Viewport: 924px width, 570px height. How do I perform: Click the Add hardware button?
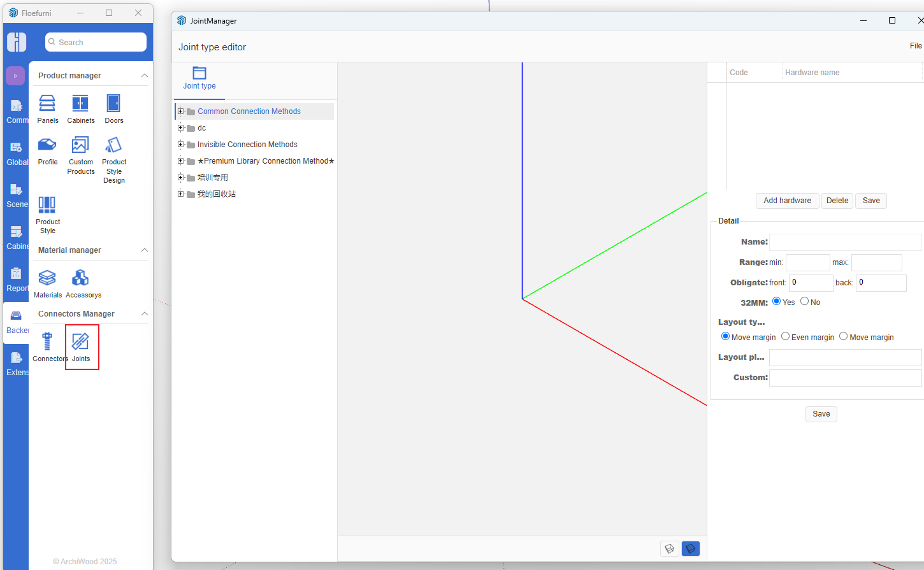787,201
